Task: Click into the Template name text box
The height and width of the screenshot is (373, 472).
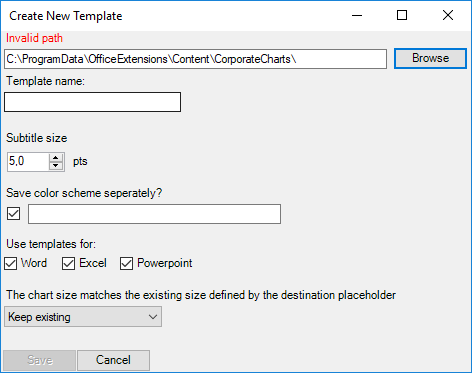Action: pos(92,102)
